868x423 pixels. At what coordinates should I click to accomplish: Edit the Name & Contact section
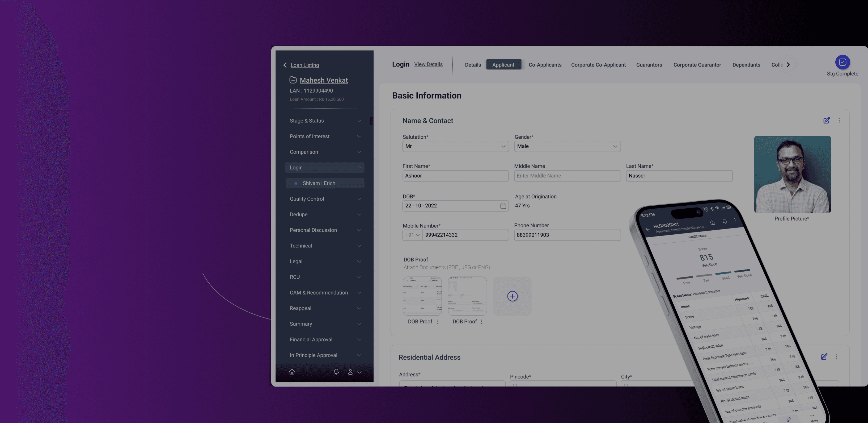coord(826,121)
